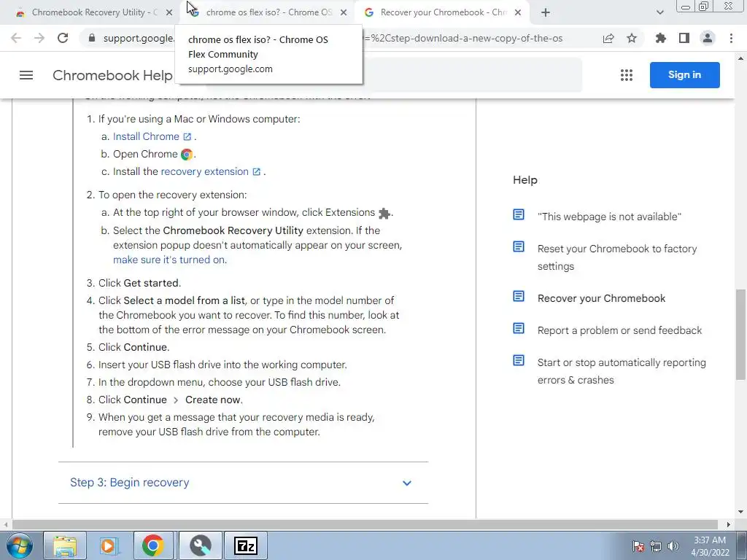
Task: Click the Sign in button
Action: tap(684, 75)
